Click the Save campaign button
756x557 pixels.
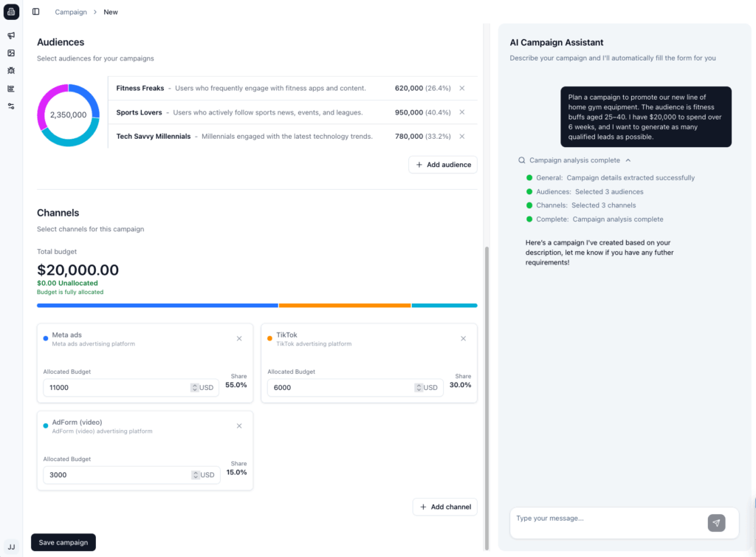click(x=63, y=541)
